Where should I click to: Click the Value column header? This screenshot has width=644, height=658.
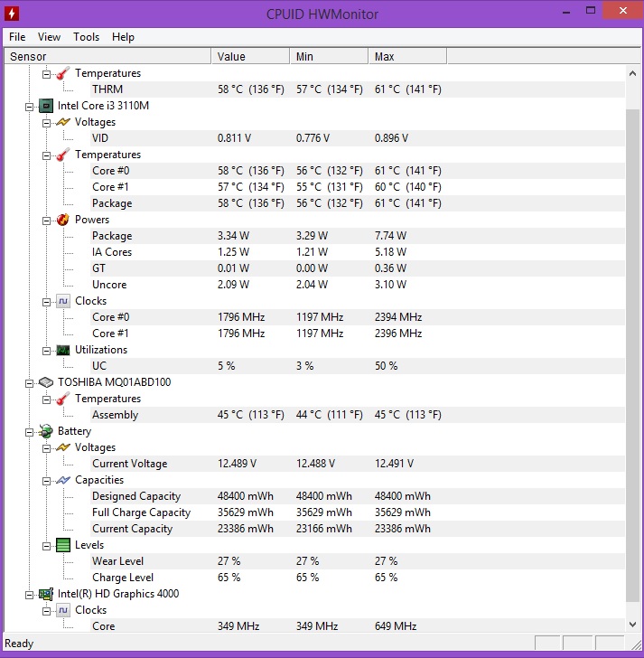coord(250,56)
